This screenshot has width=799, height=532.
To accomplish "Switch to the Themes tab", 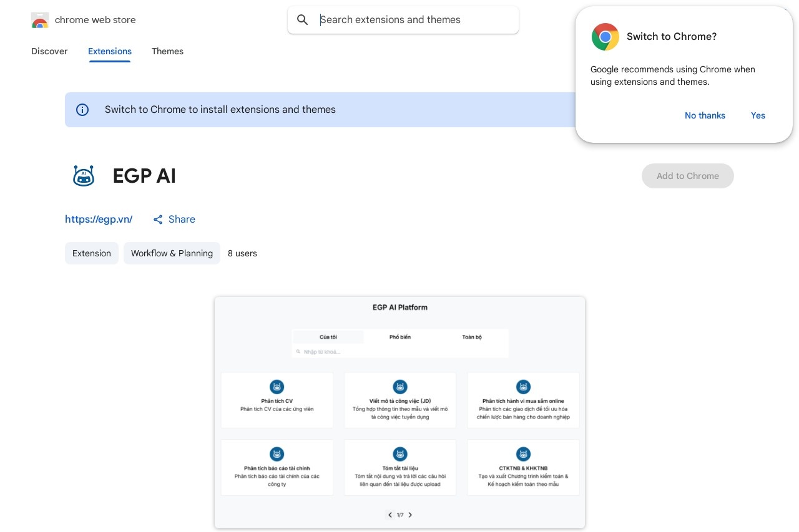I will 167,51.
